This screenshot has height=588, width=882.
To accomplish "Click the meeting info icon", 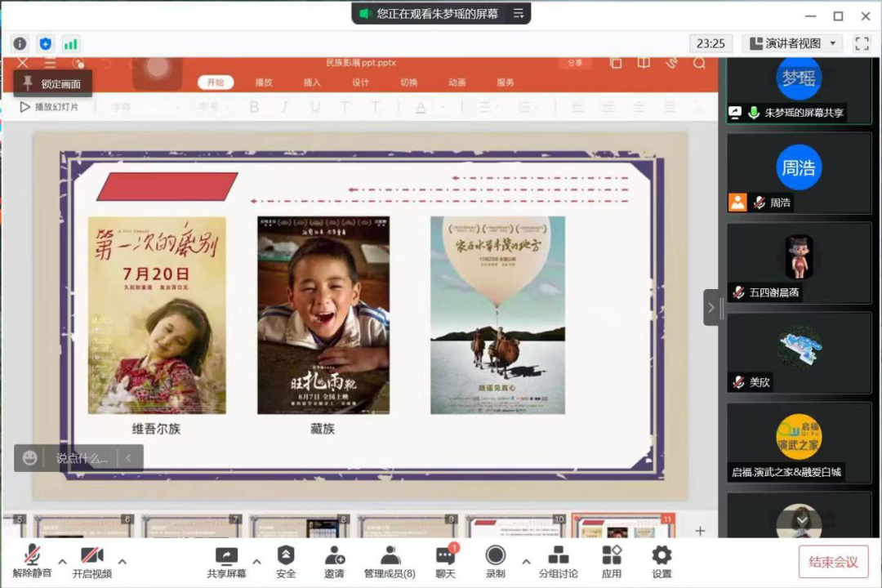I will click(20, 44).
